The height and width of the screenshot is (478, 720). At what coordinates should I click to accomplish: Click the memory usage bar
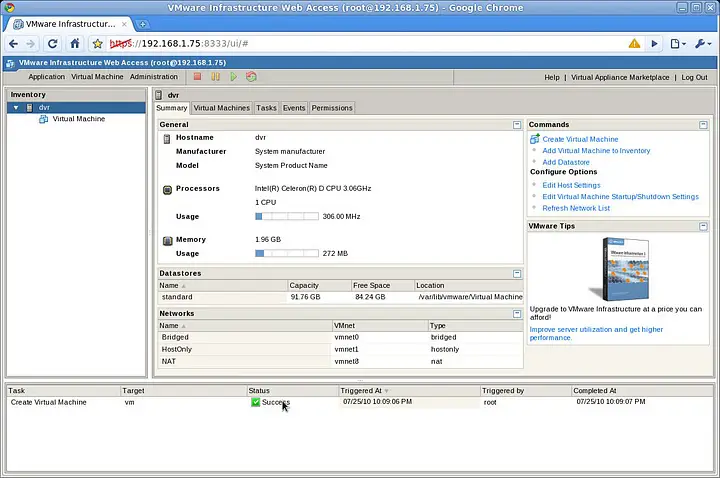click(287, 253)
